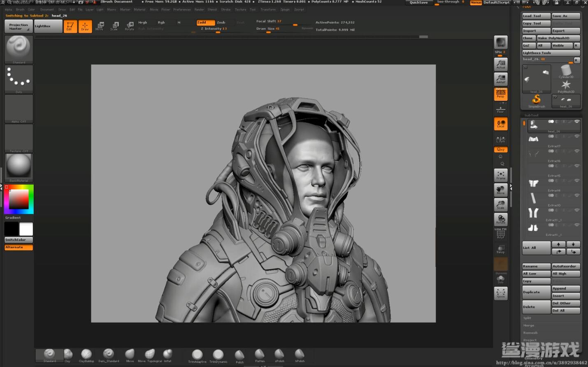The height and width of the screenshot is (367, 588).
Task: Pick the Clay brush in bottom shelf
Action: click(x=68, y=355)
